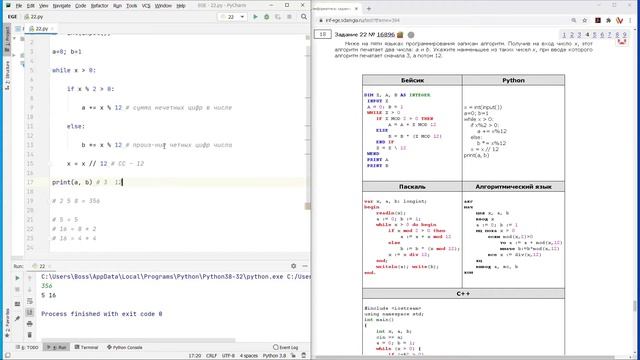
Task: Click Run with Coverage icon in toolbar
Action: (x=278, y=17)
